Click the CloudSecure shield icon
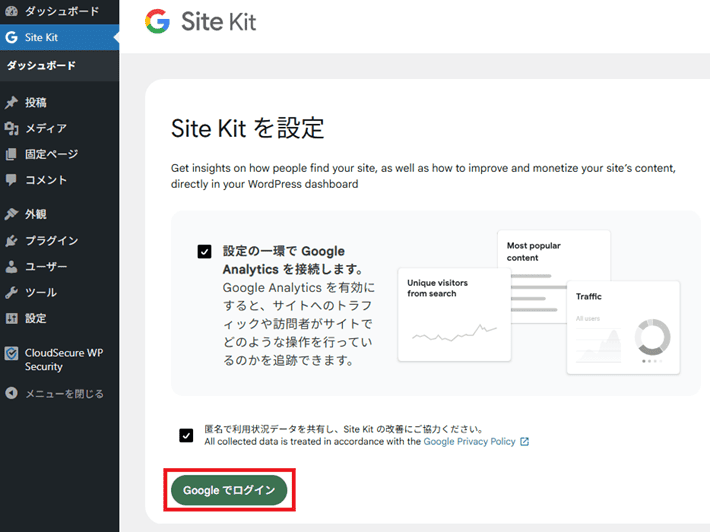Screen dimensions: 710x532 coord(11,353)
